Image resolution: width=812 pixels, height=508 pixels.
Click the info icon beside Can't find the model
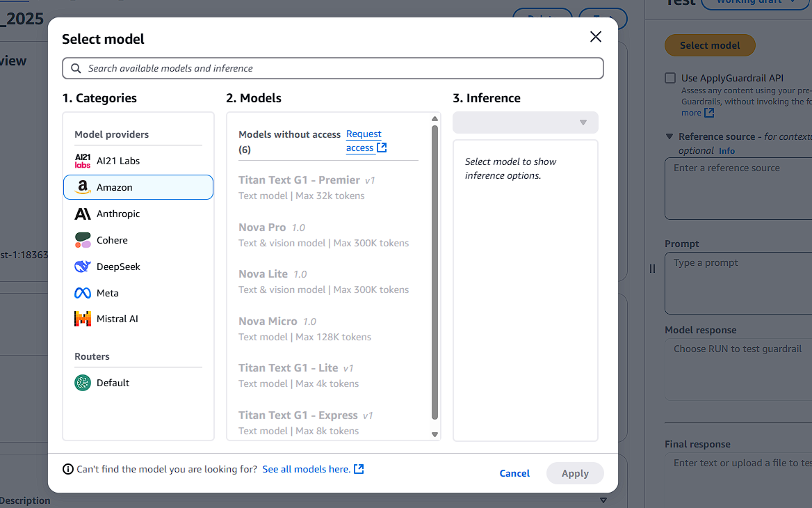(68, 469)
